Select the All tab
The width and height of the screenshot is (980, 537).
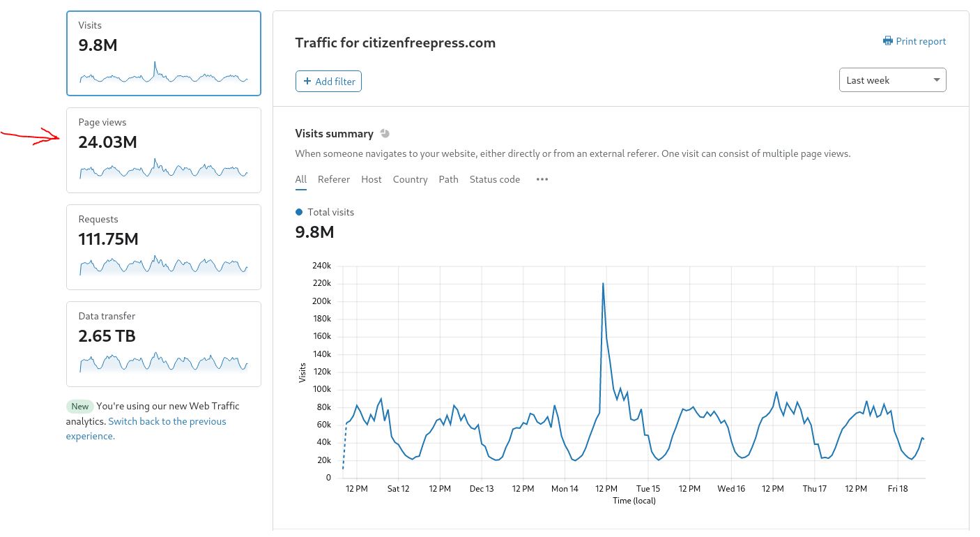click(301, 179)
